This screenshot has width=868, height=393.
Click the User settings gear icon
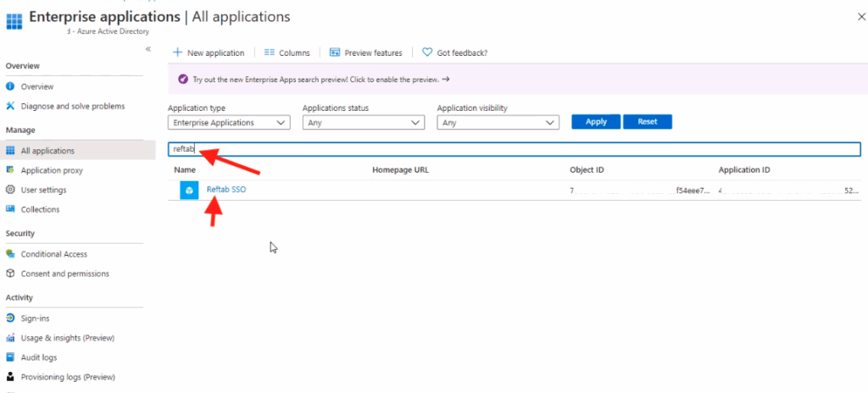point(10,190)
